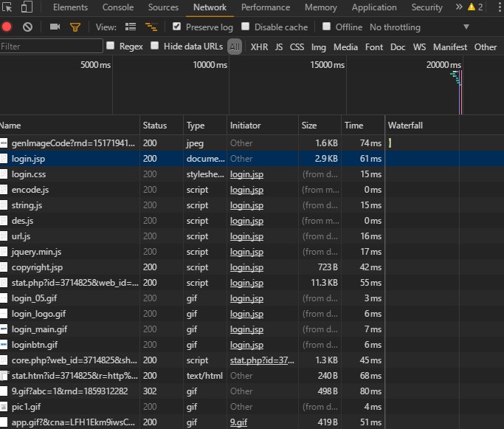
Task: Open the stat.php initiator link for core.php
Action: (x=261, y=360)
